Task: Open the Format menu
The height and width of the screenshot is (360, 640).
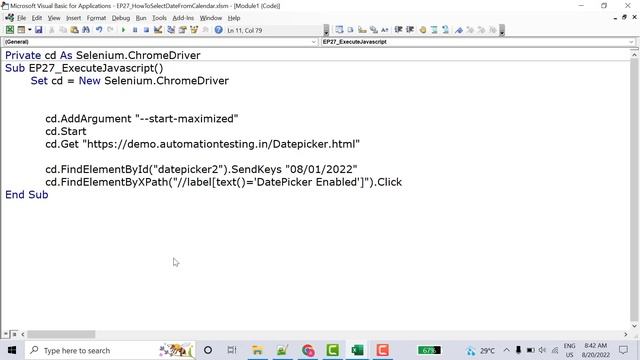Action: 96,18
